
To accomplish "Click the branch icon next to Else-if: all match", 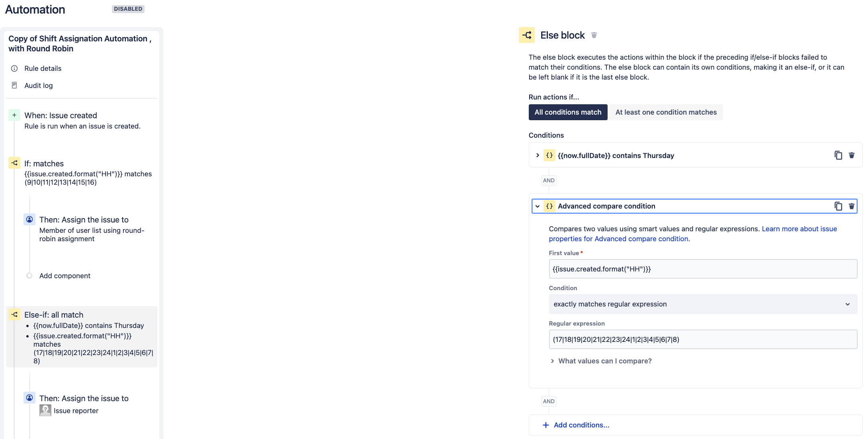I will 14,314.
